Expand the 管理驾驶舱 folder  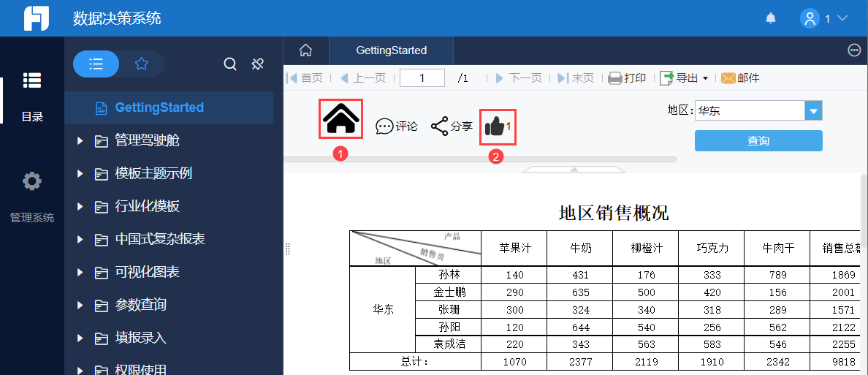click(80, 140)
